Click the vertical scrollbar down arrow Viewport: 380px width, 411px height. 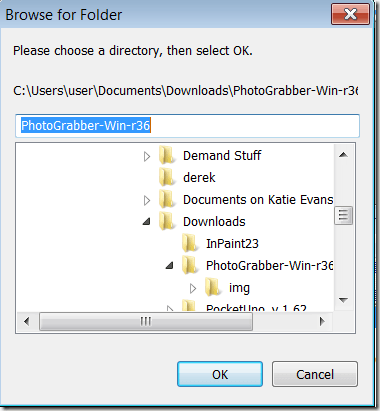pyautogui.click(x=343, y=300)
